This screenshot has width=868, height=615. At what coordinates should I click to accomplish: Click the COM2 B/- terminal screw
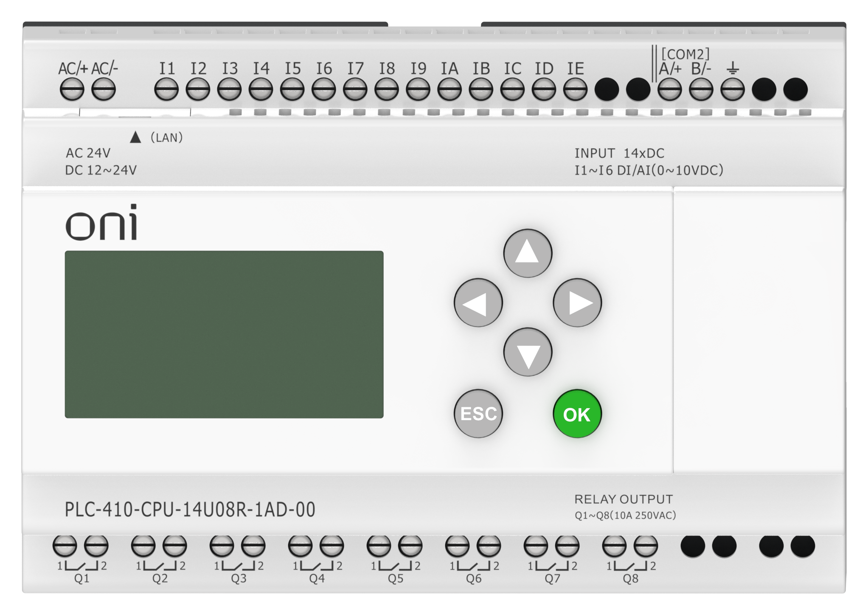click(701, 90)
